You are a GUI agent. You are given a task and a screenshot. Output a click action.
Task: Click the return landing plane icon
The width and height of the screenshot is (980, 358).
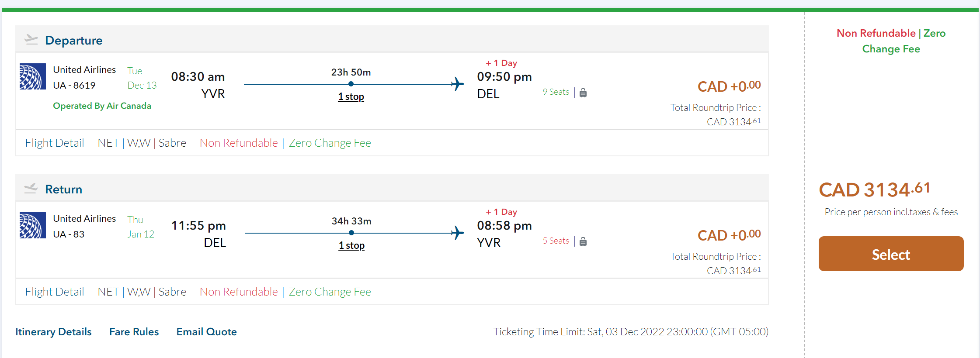pyautogui.click(x=31, y=189)
